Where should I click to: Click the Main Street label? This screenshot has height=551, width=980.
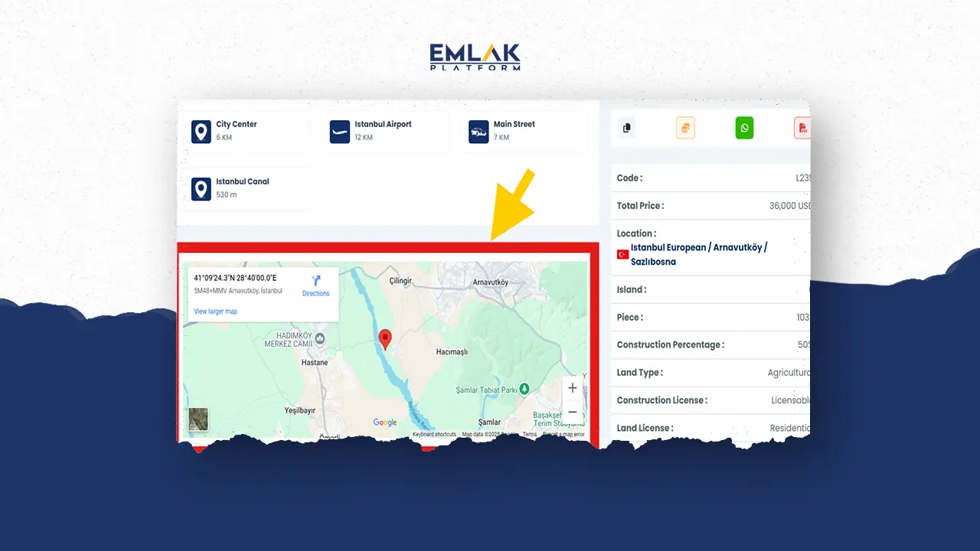(514, 124)
